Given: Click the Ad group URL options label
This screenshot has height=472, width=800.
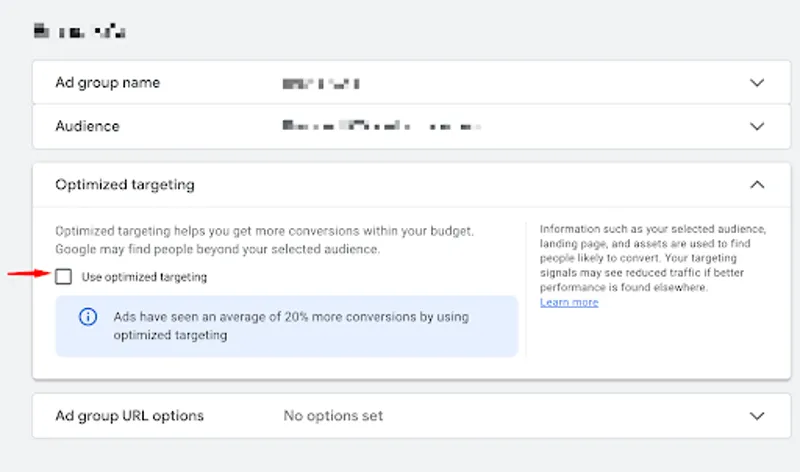Looking at the screenshot, I should point(130,416).
